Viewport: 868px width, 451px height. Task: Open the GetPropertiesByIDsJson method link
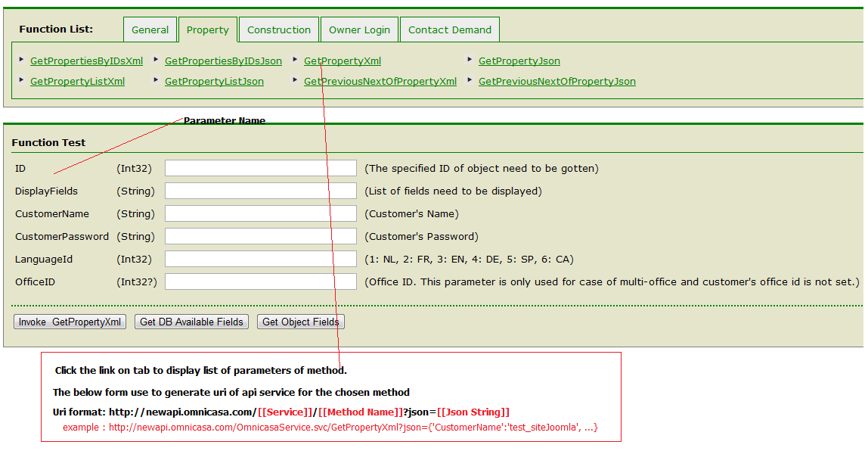pyautogui.click(x=223, y=61)
